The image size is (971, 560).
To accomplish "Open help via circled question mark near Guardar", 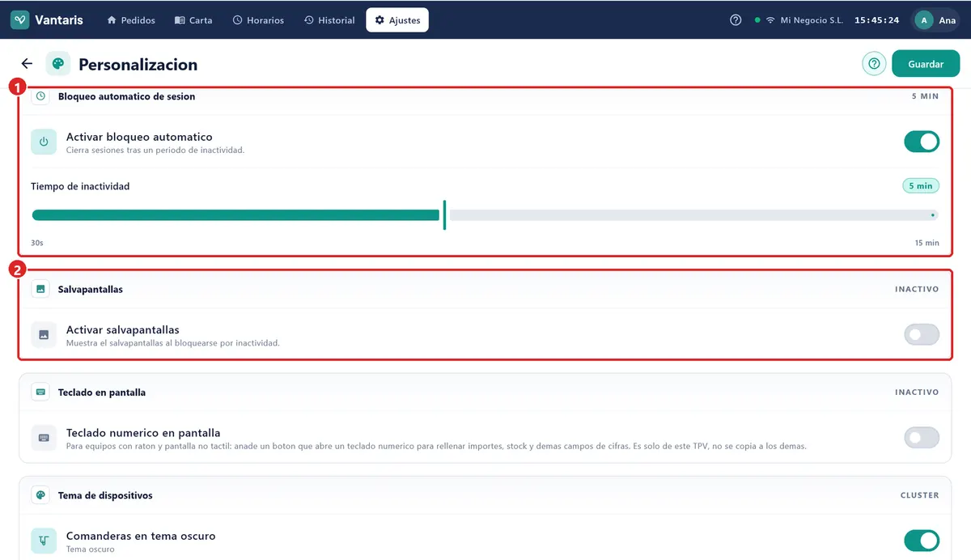I will [874, 64].
